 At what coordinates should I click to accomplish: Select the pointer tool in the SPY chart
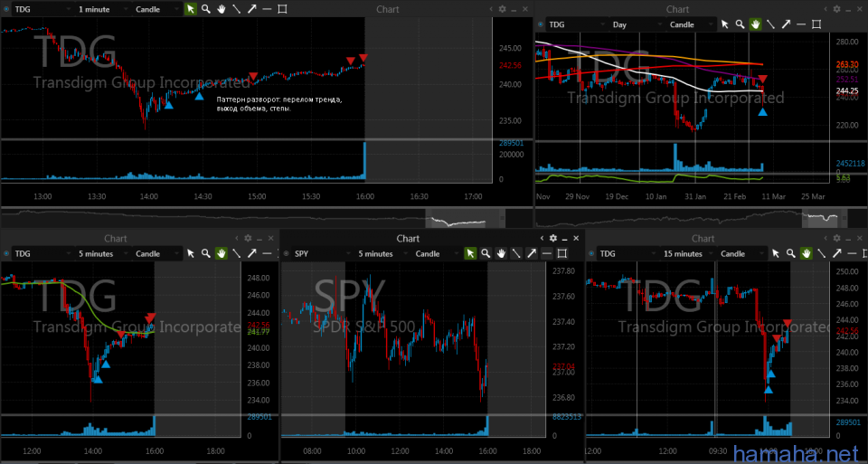point(470,253)
